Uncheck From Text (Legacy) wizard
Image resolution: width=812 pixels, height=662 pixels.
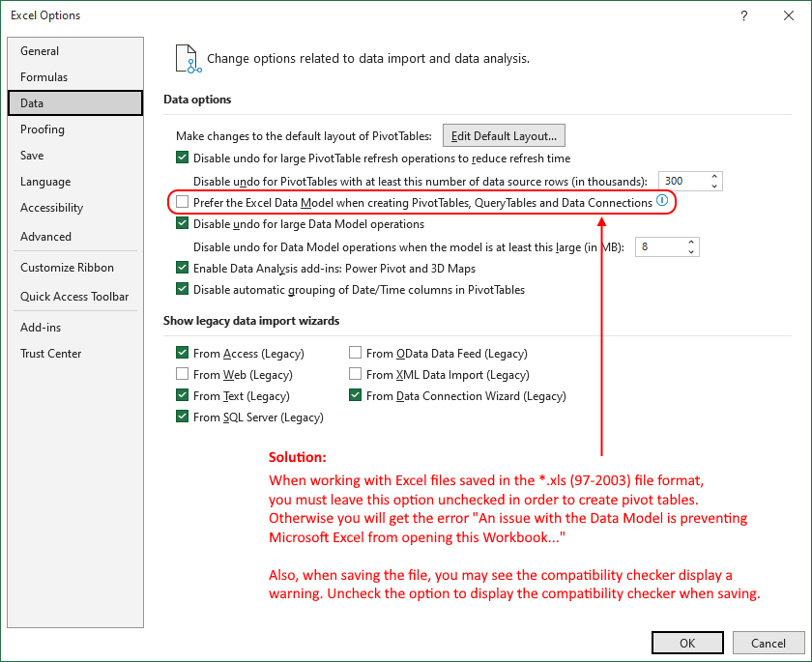tap(183, 395)
